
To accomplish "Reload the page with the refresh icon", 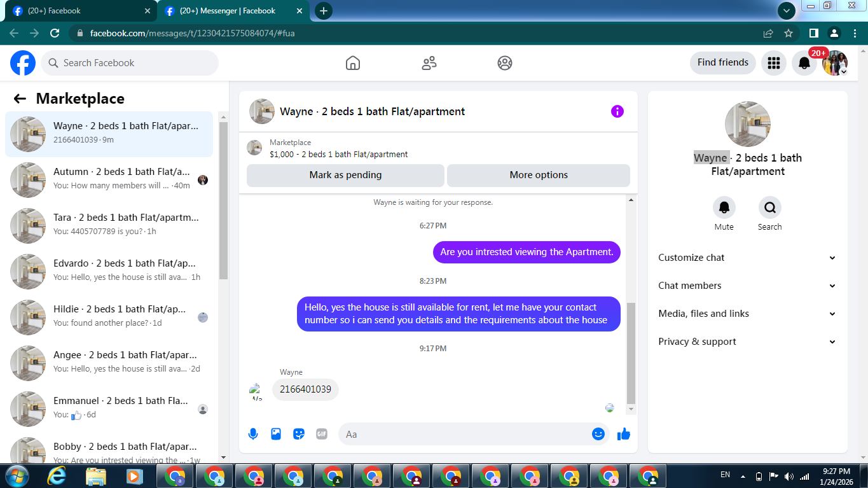I will pos(55,33).
